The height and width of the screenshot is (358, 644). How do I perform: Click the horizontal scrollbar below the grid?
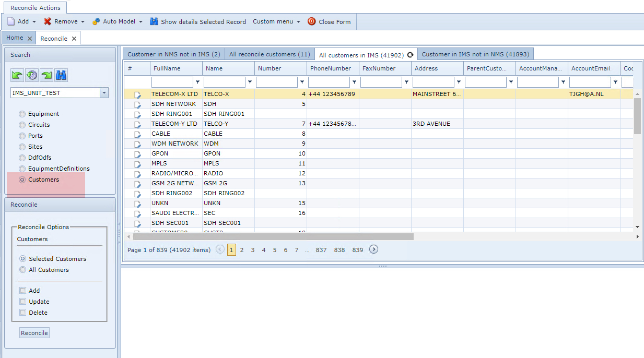point(272,236)
